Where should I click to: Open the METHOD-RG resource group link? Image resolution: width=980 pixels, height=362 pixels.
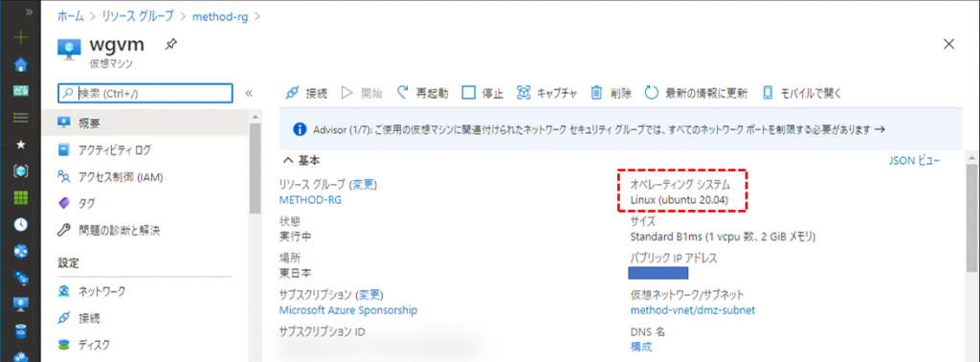311,200
